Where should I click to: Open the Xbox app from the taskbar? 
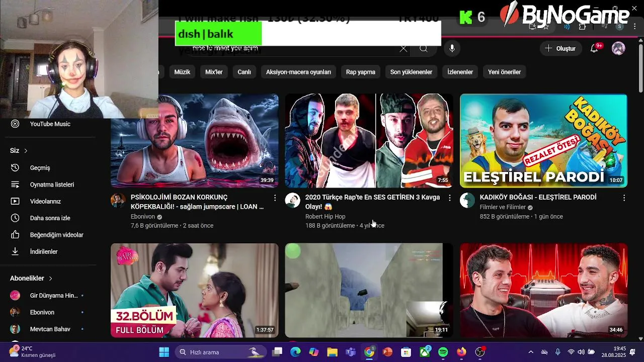tap(425, 352)
